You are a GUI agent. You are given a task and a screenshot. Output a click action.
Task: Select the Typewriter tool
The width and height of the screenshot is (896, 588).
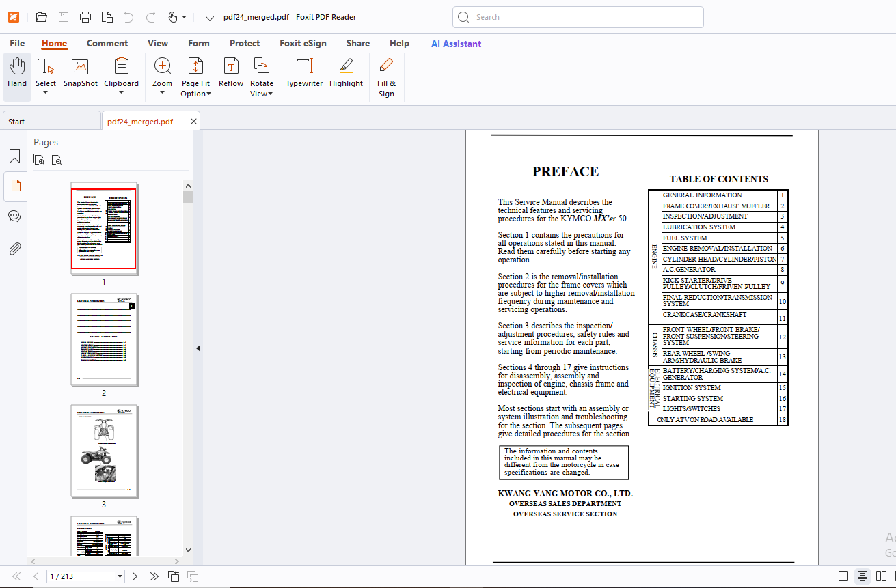pos(304,73)
